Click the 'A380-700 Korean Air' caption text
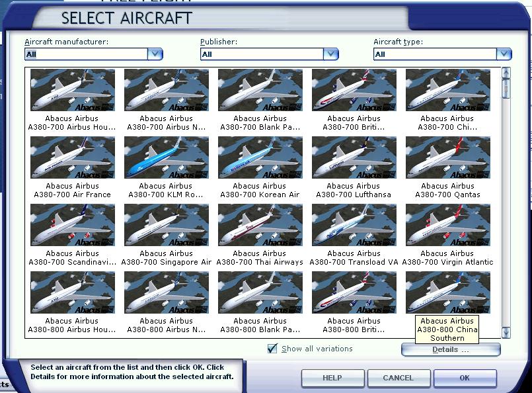The image size is (532, 393). pos(260,195)
